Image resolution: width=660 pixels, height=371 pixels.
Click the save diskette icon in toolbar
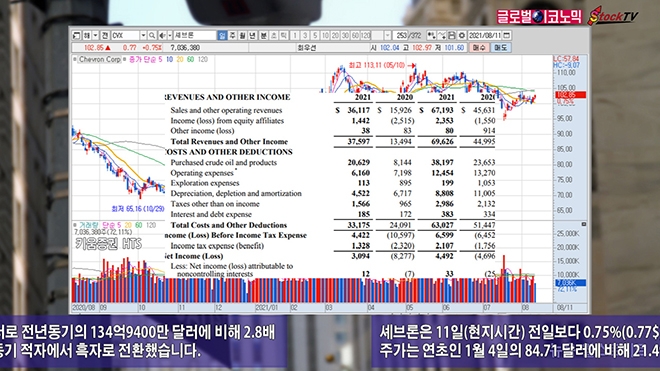[451, 35]
